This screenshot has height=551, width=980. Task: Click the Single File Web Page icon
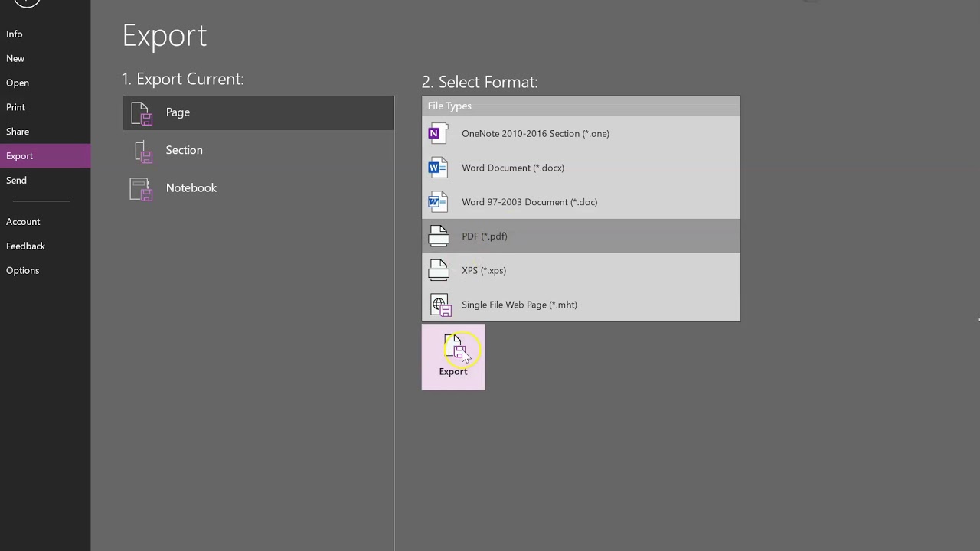(x=440, y=305)
